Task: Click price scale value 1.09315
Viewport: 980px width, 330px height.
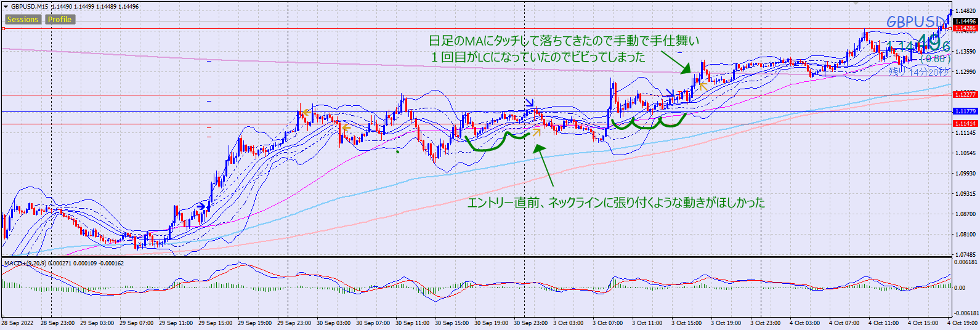Action: tap(965, 194)
